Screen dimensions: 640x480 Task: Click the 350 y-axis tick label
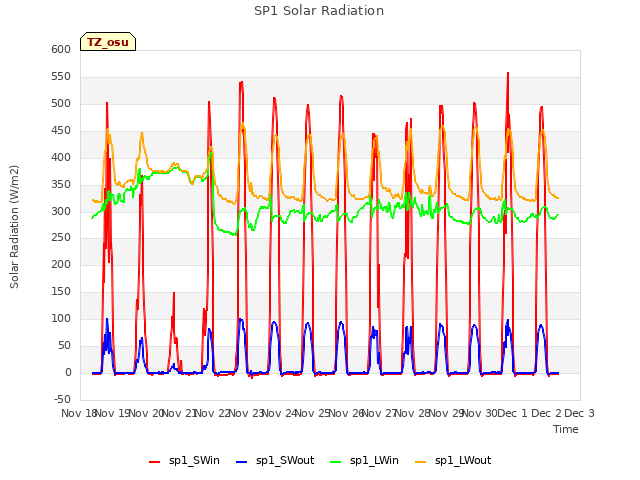coord(61,184)
